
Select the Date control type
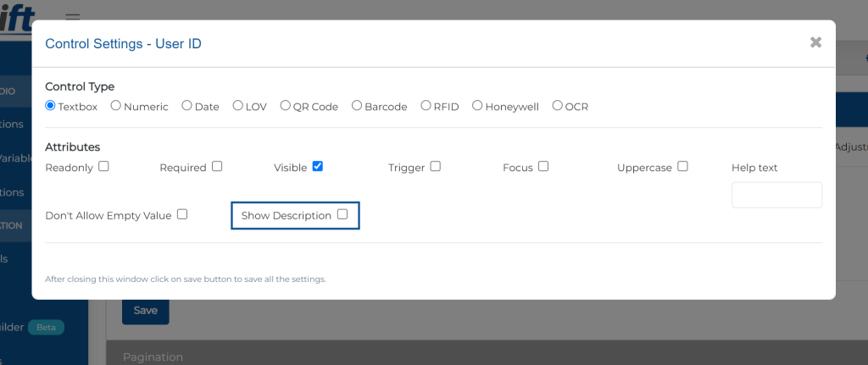pyautogui.click(x=186, y=105)
